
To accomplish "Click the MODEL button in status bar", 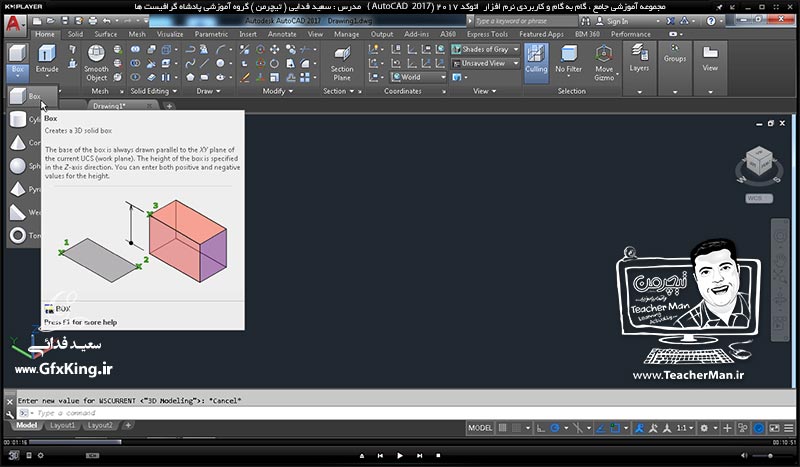I will tap(480, 428).
